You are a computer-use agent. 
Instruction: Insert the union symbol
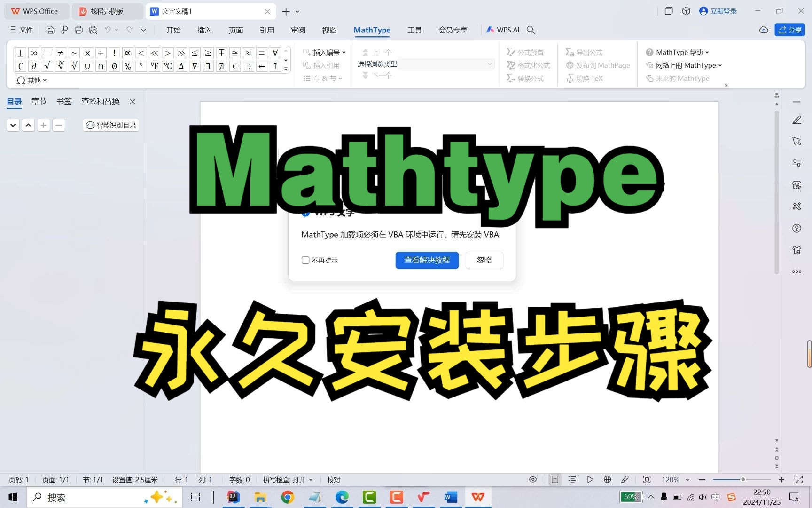click(87, 66)
